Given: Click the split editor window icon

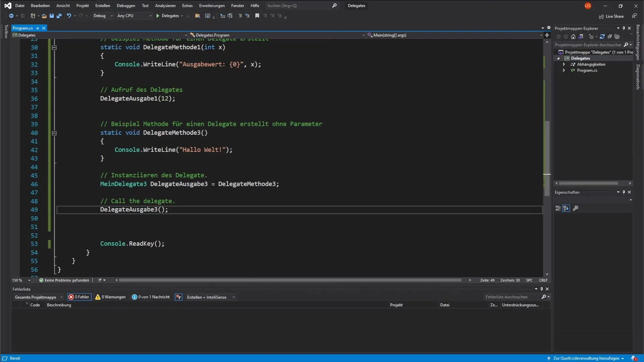Looking at the screenshot, I should point(547,35).
